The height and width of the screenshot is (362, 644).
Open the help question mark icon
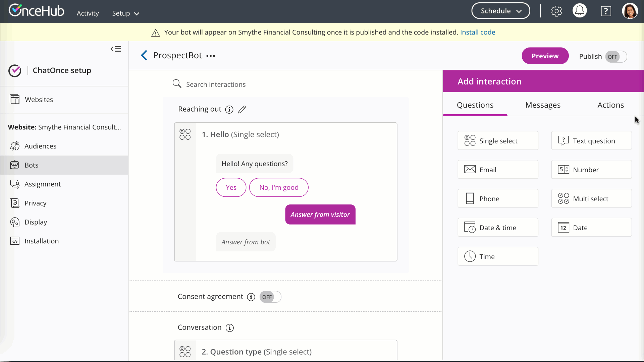[x=606, y=11]
